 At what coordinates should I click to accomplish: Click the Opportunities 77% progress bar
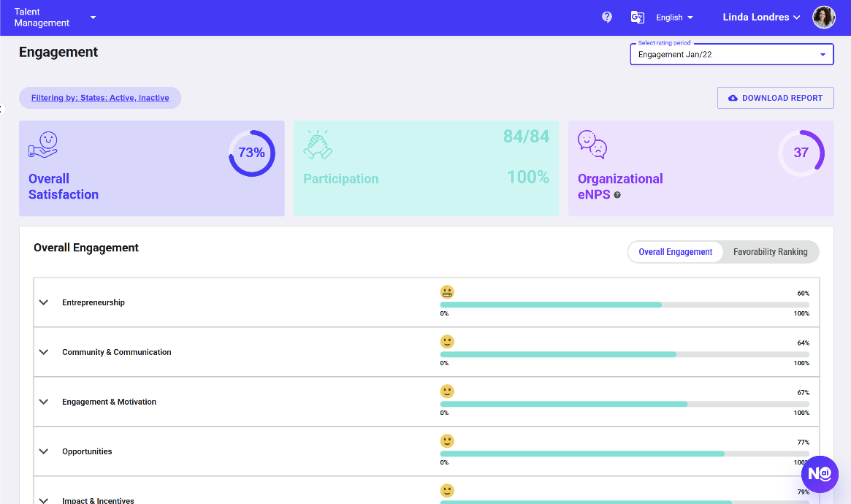click(625, 454)
